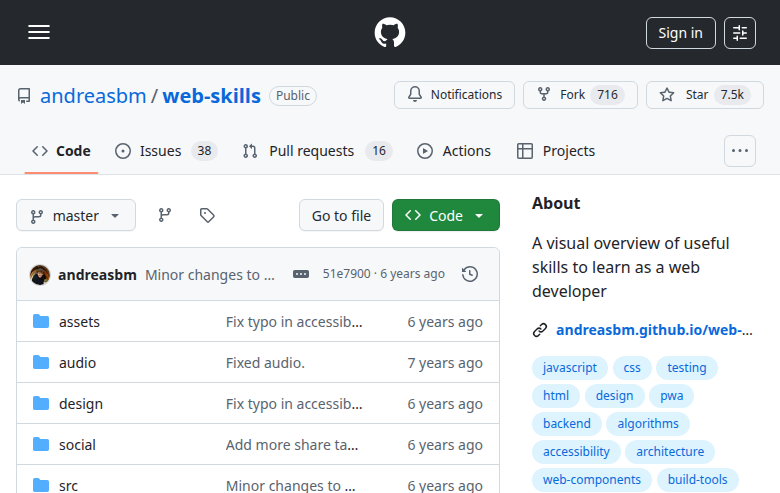Click the repository icon beside andreasbm

tap(24, 96)
